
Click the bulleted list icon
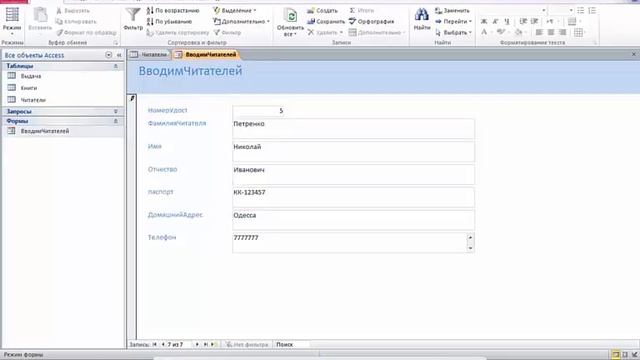(x=581, y=11)
